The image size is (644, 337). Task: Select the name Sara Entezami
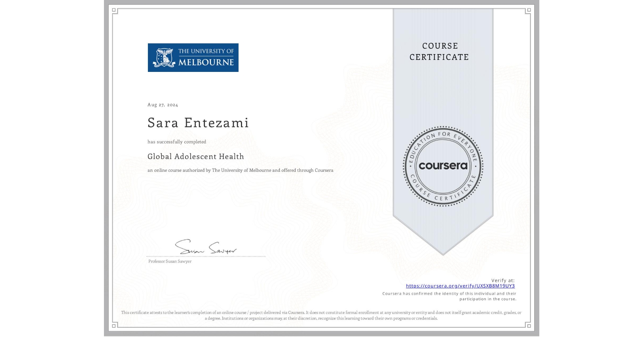198,123
